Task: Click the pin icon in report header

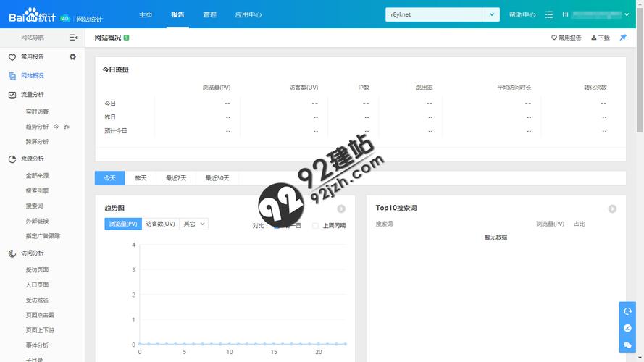Action: 623,38
